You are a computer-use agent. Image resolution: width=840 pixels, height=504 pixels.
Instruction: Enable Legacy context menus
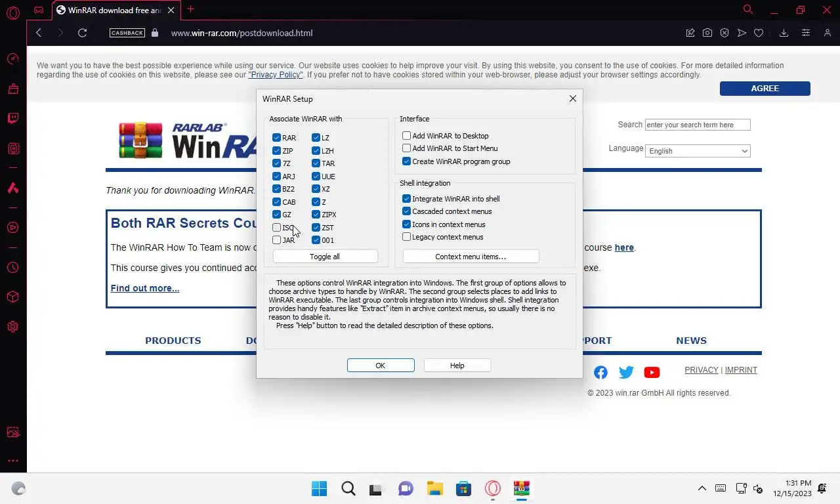(x=406, y=237)
